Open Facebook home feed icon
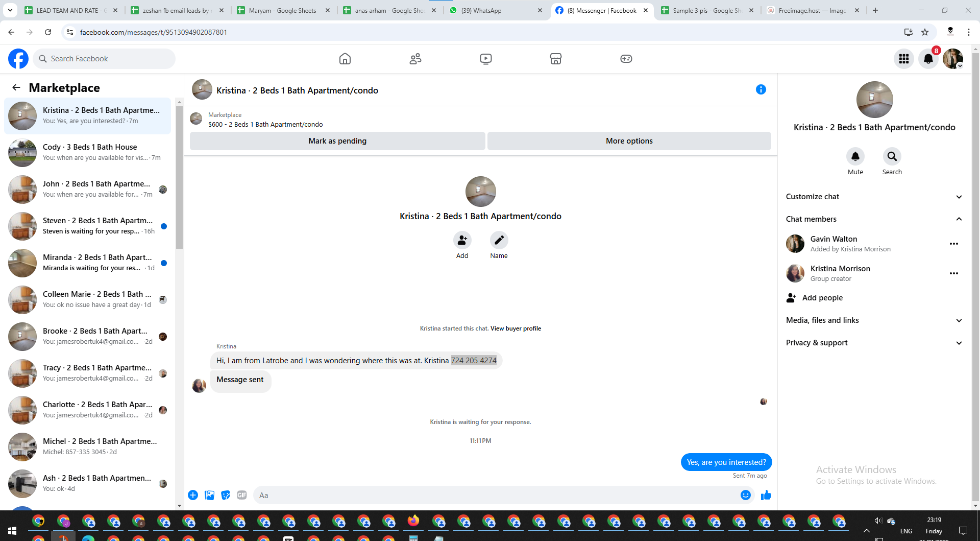This screenshot has height=541, width=980. (x=345, y=59)
